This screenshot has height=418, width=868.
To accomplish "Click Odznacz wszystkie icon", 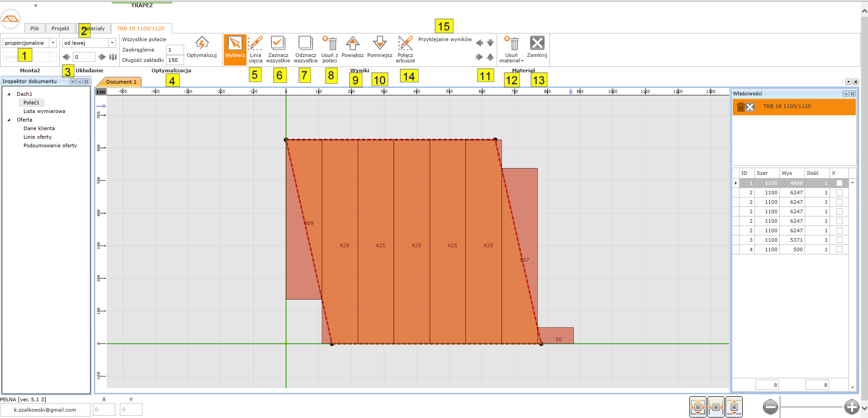I will (305, 44).
